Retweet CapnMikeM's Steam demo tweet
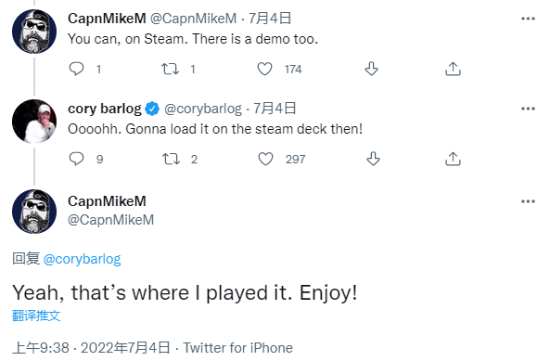 pos(170,69)
